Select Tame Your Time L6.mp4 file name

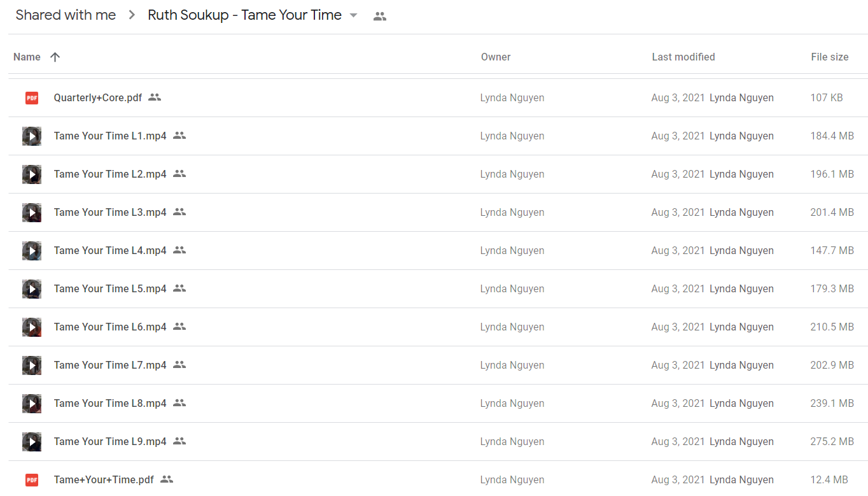110,327
